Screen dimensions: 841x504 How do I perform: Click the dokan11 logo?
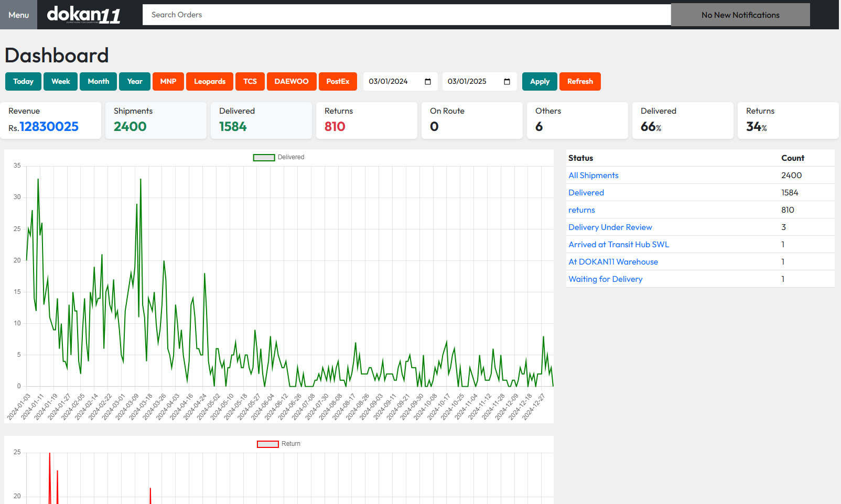84,15
